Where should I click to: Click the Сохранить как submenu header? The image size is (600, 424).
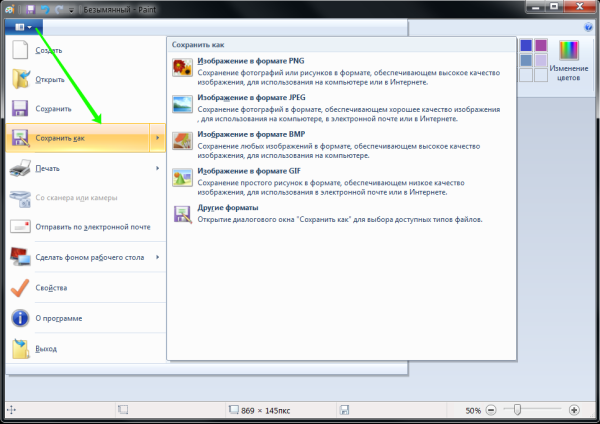[x=198, y=45]
